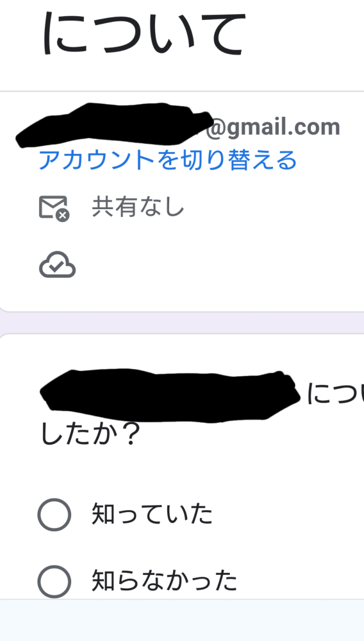The width and height of the screenshot is (364, 641).
Task: Click the blacked-out email name area
Action: click(x=114, y=124)
